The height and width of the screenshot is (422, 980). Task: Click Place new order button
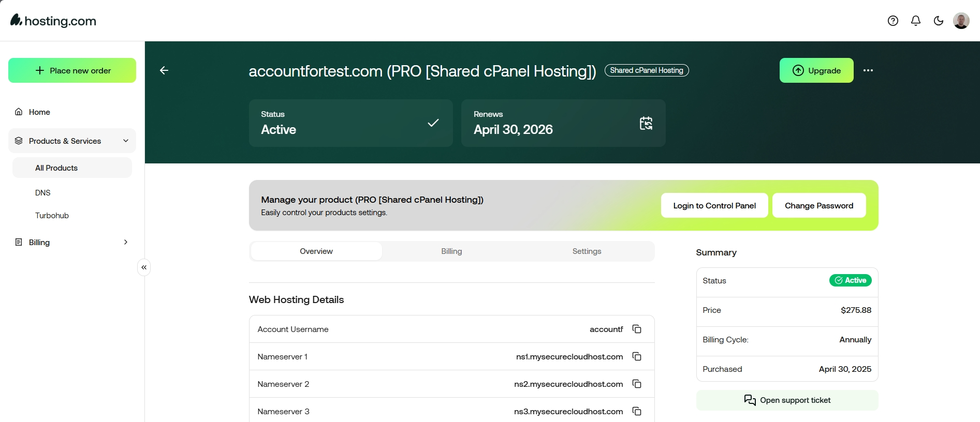(x=72, y=70)
